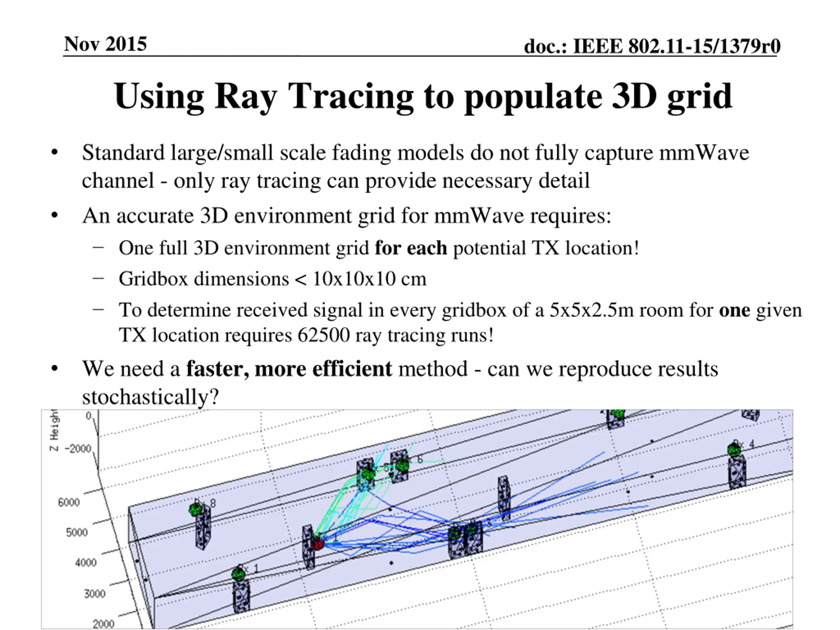
Task: Click the red transmitter node in the plot
Action: point(317,543)
